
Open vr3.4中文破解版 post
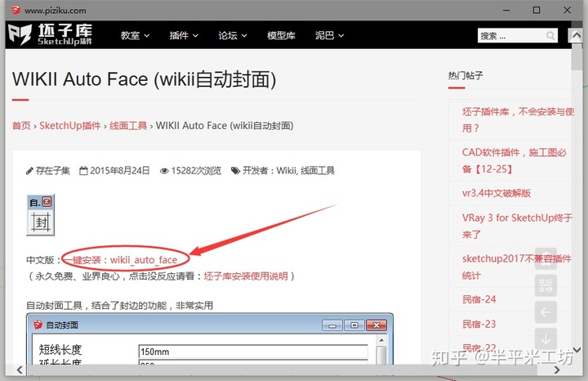click(x=497, y=193)
